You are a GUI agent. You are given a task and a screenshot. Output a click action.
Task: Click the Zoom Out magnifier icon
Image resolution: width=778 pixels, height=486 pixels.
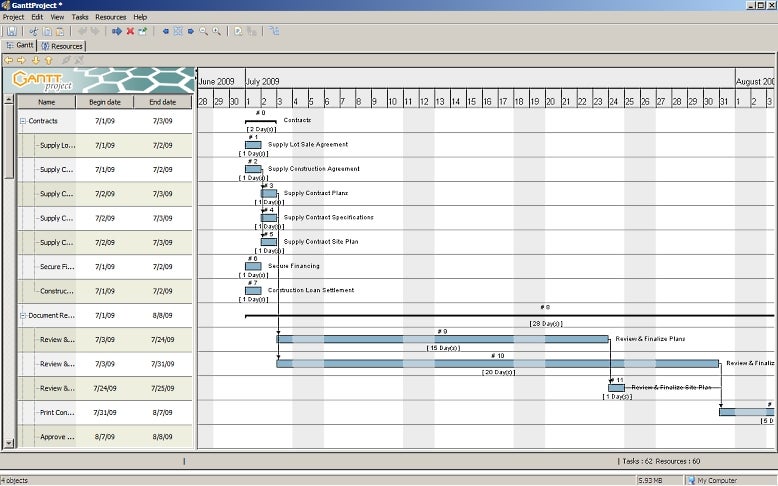[203, 31]
